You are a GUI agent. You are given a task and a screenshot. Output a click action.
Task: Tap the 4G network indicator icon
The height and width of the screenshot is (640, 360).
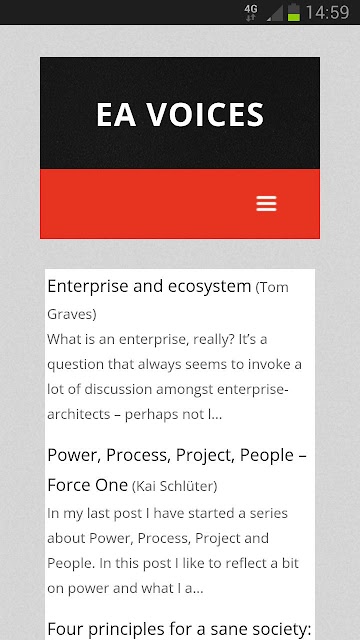click(251, 12)
